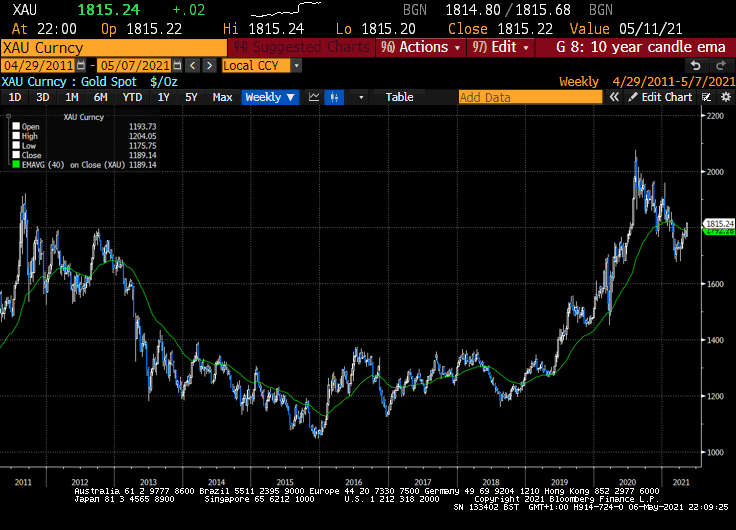Click the end date field 05/07/2021

pyautogui.click(x=135, y=66)
